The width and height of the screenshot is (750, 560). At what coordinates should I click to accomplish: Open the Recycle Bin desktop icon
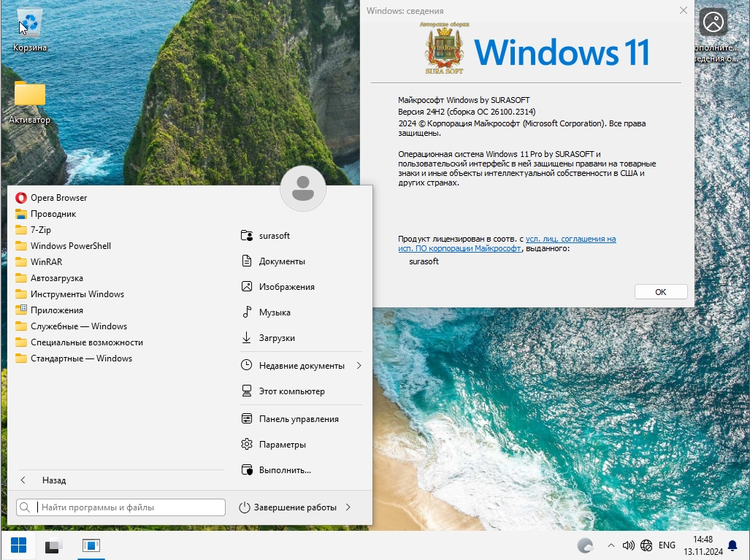click(29, 29)
